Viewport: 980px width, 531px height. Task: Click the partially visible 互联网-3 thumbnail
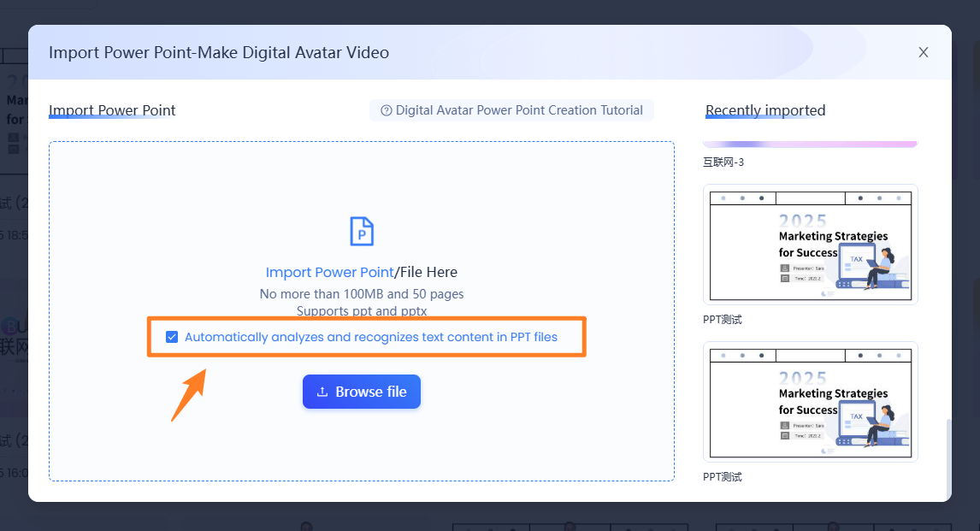click(810, 144)
